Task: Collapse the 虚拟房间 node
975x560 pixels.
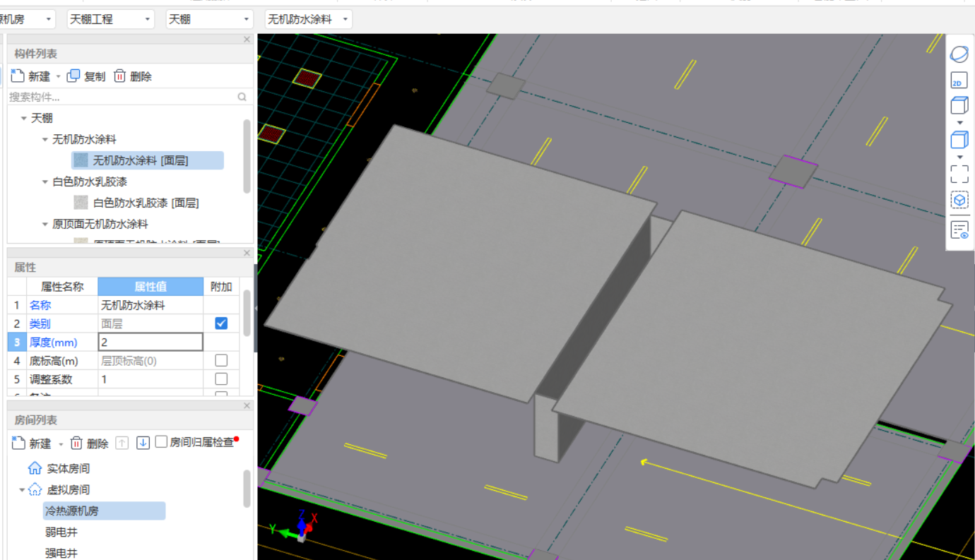Action: coord(21,489)
